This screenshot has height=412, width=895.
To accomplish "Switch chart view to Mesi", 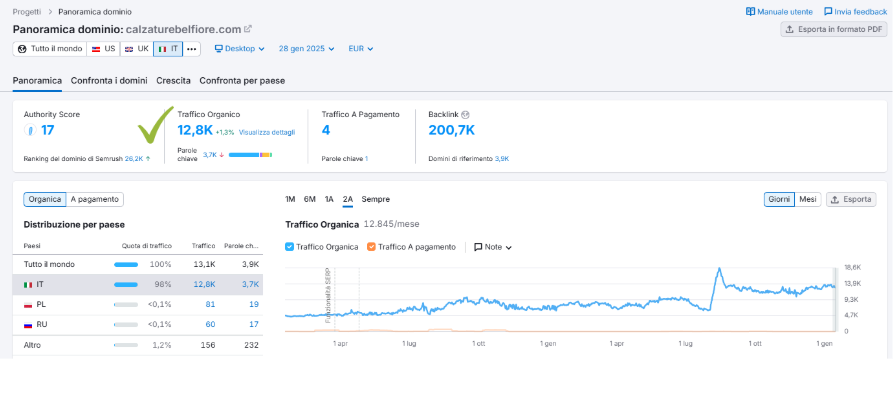I will 807,199.
